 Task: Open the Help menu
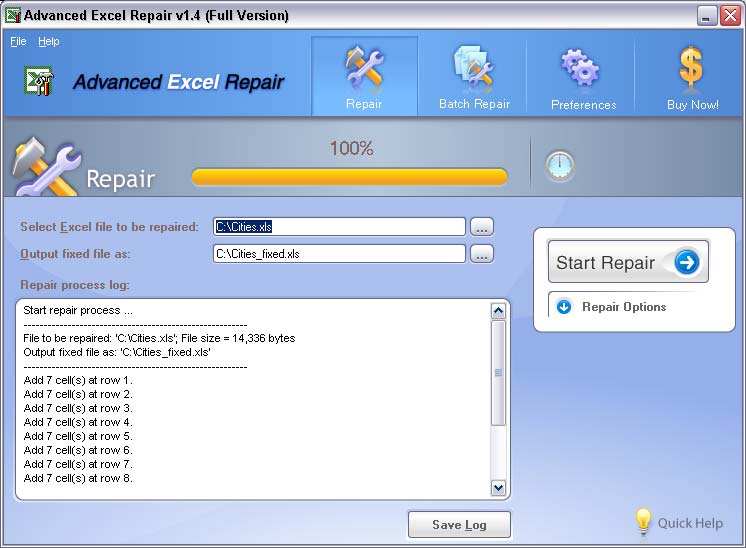[x=49, y=41]
